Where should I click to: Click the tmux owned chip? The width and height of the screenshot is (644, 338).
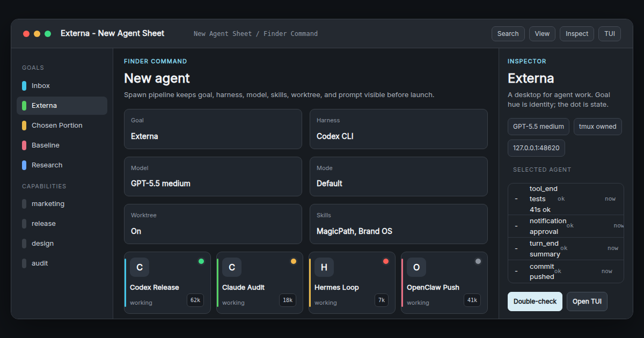click(598, 127)
